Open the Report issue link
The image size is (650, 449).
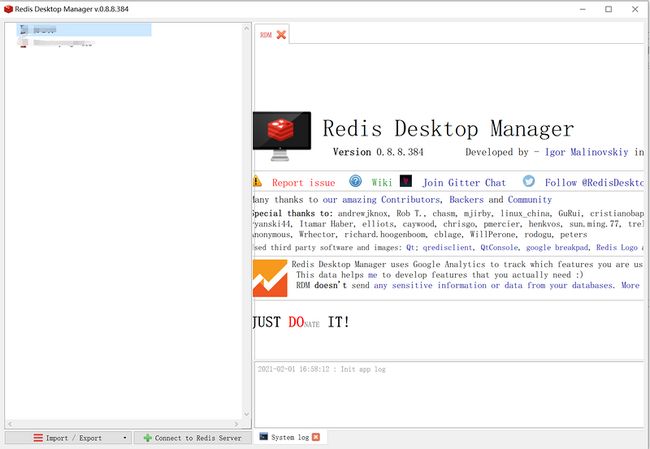(x=303, y=183)
